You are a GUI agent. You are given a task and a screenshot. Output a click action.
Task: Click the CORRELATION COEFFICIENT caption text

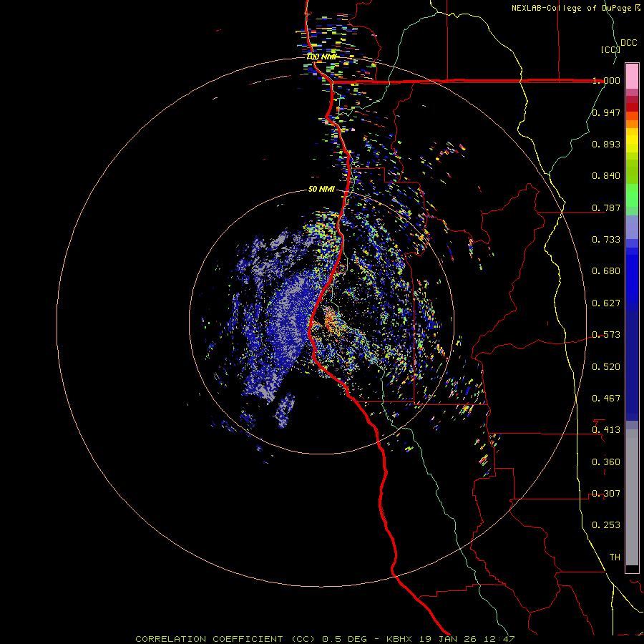[209, 639]
